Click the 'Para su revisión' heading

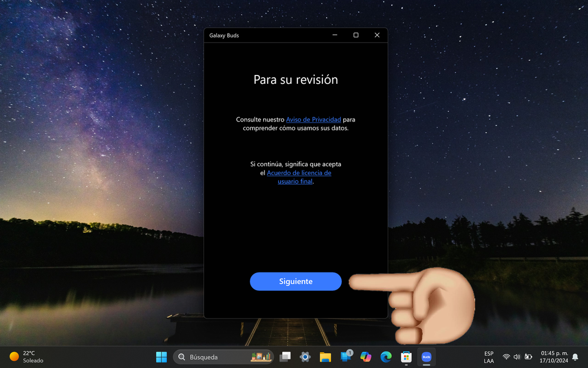tap(296, 80)
